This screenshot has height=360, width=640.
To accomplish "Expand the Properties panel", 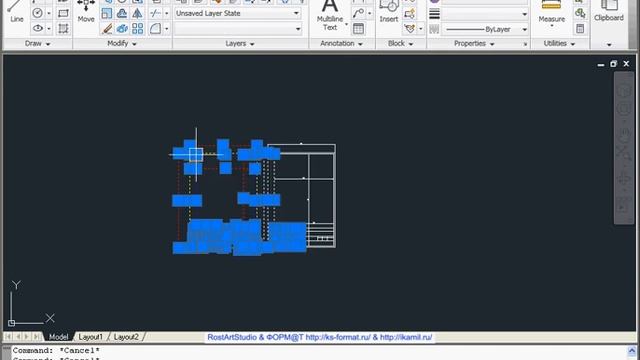I will click(x=474, y=43).
